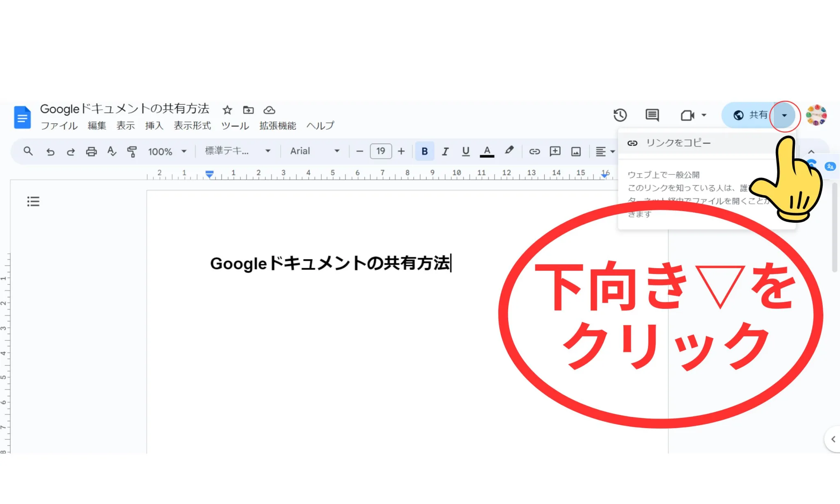Open the 標準テキ... style dropdown
The image size is (840, 504).
[x=238, y=151]
